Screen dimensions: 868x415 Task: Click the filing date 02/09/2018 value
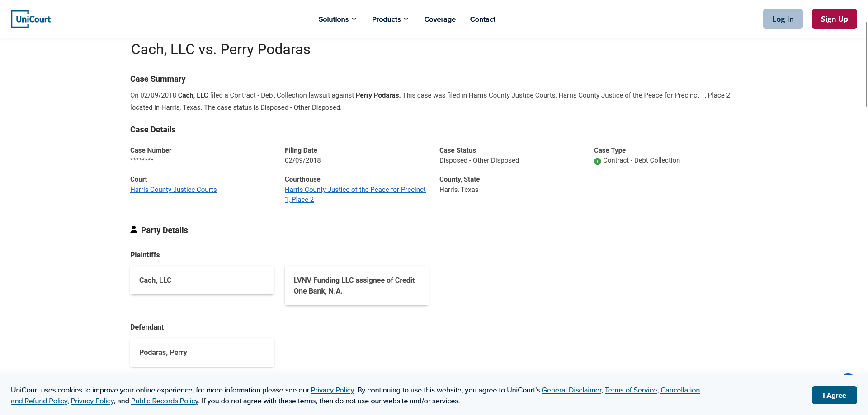tap(303, 160)
